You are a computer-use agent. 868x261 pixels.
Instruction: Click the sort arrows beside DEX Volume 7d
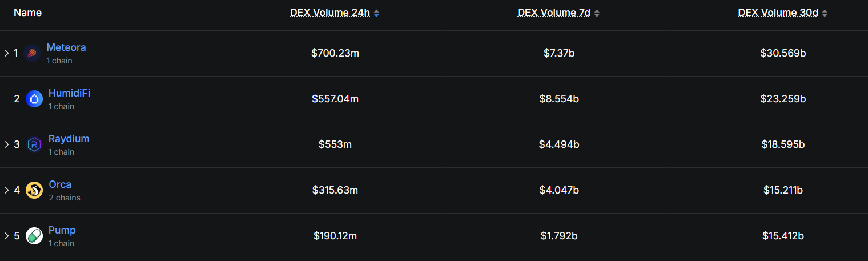coord(597,13)
